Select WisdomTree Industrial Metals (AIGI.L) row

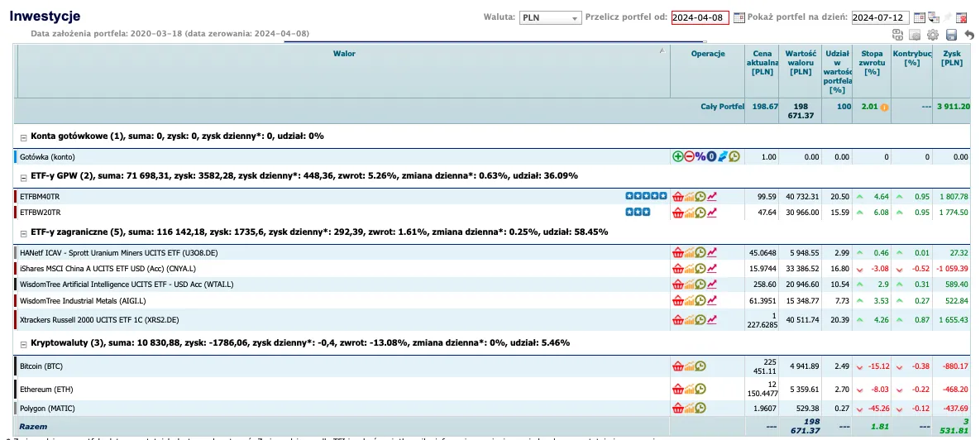[x=85, y=300]
